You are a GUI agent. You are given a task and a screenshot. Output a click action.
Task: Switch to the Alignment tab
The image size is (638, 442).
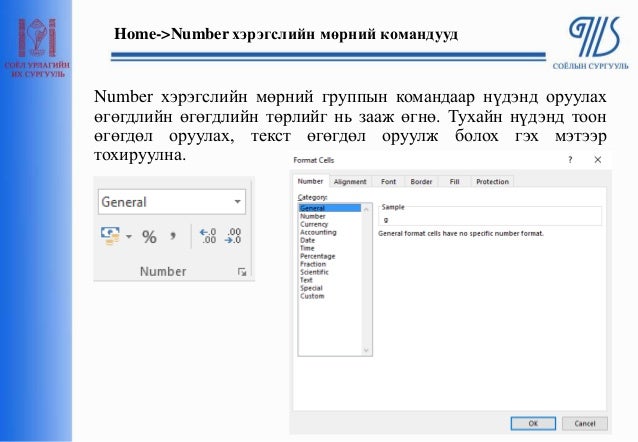tap(350, 182)
